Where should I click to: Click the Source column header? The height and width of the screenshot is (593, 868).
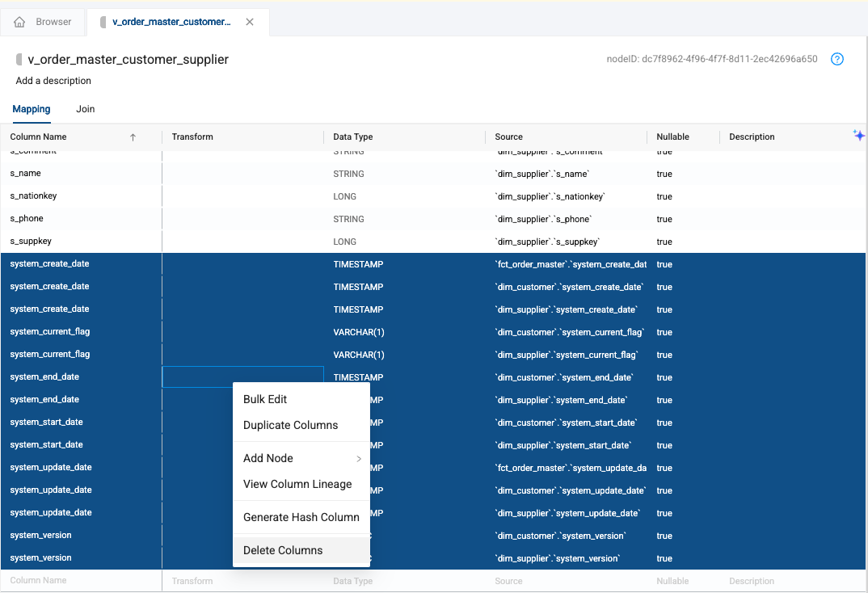[x=508, y=137]
